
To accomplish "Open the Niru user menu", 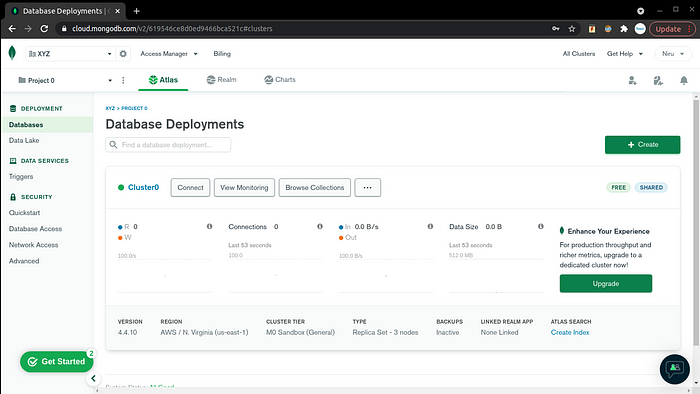I will 673,54.
